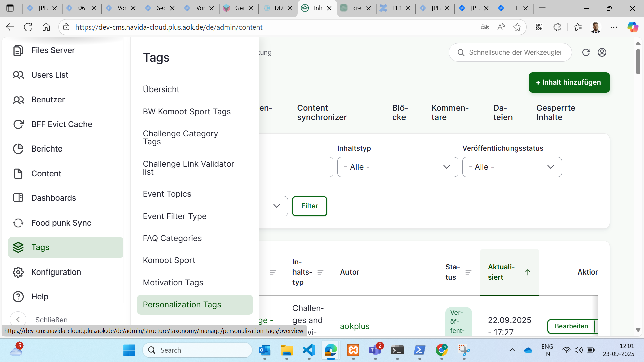Expand the Inhaltstyp dropdown
644x362 pixels.
397,167
